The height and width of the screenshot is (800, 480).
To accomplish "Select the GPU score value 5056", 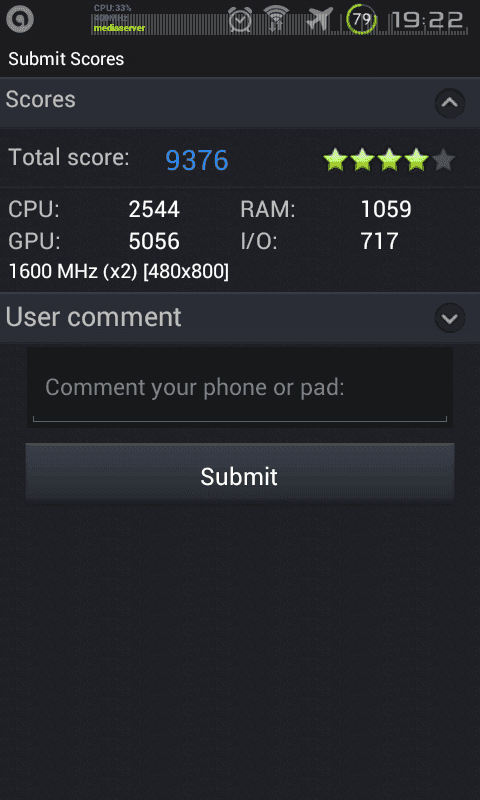I will [154, 241].
